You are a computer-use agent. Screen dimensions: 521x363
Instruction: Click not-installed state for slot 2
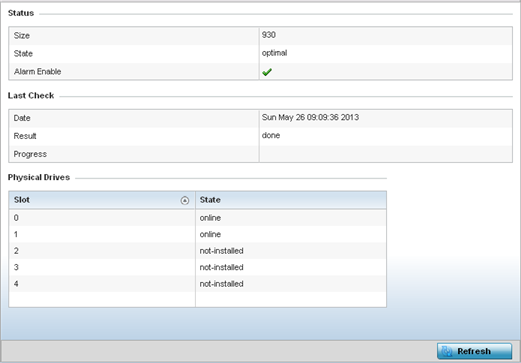point(221,251)
